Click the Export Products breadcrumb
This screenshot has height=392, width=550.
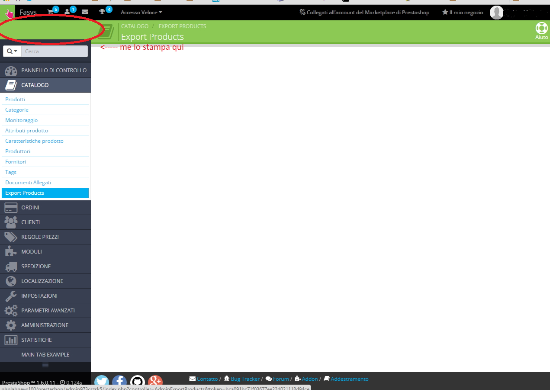point(182,26)
